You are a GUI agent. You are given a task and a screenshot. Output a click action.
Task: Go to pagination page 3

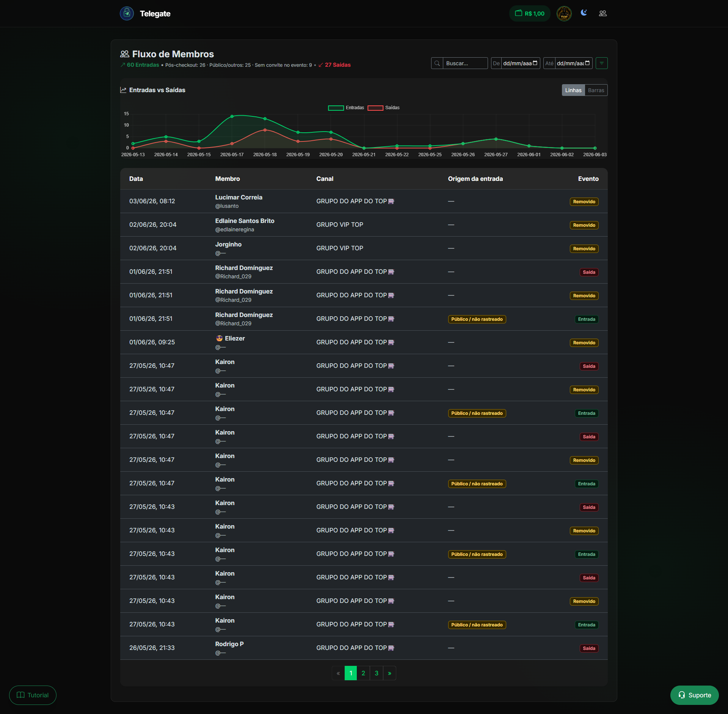point(377,673)
